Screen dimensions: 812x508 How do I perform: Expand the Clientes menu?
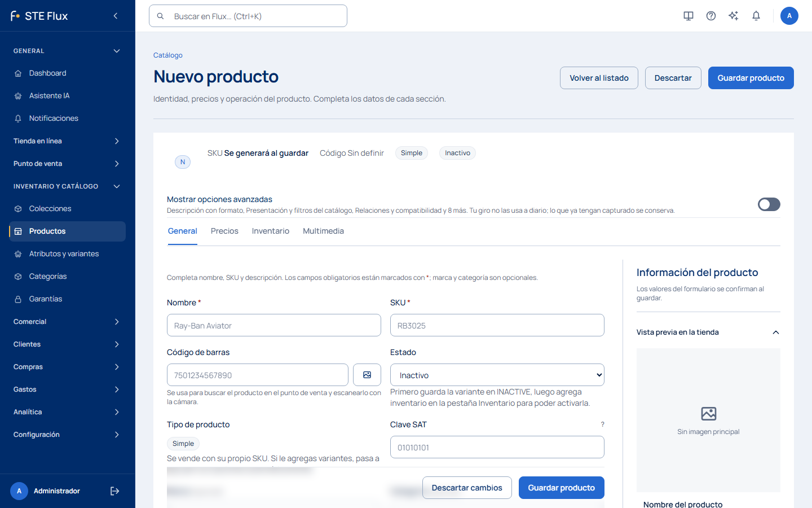[68, 344]
